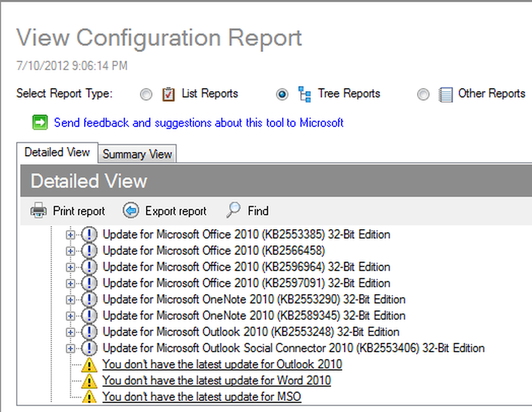532x412 pixels.
Task: Click the Find label
Action: (258, 211)
